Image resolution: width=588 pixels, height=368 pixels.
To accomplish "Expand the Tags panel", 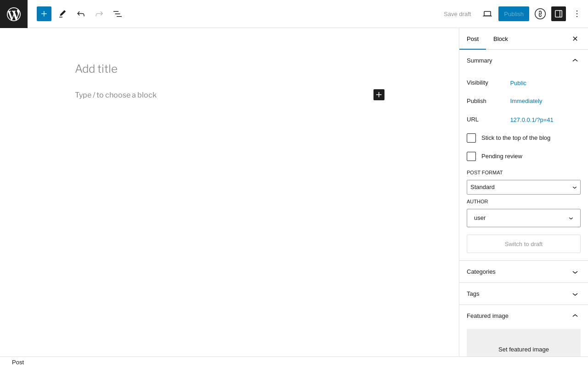I will 524,294.
